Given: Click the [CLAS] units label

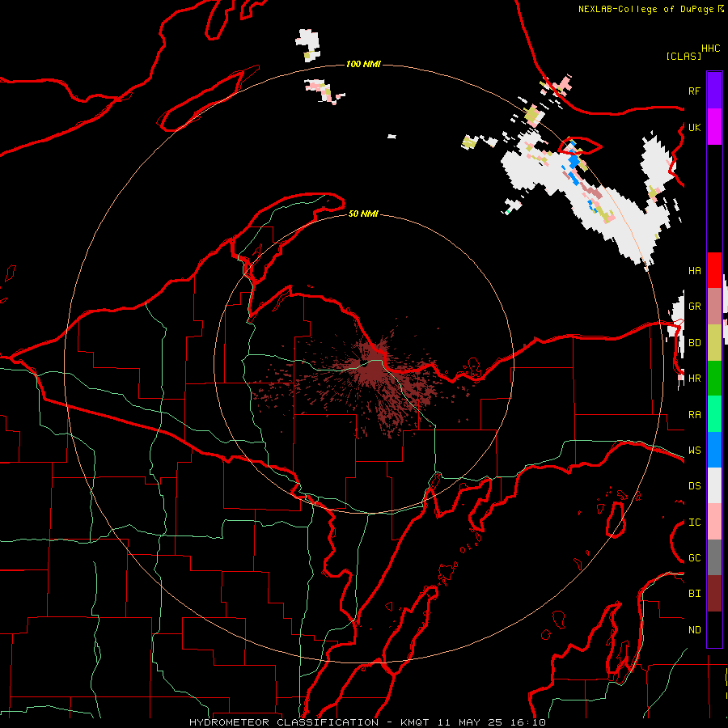Looking at the screenshot, I should tap(684, 56).
